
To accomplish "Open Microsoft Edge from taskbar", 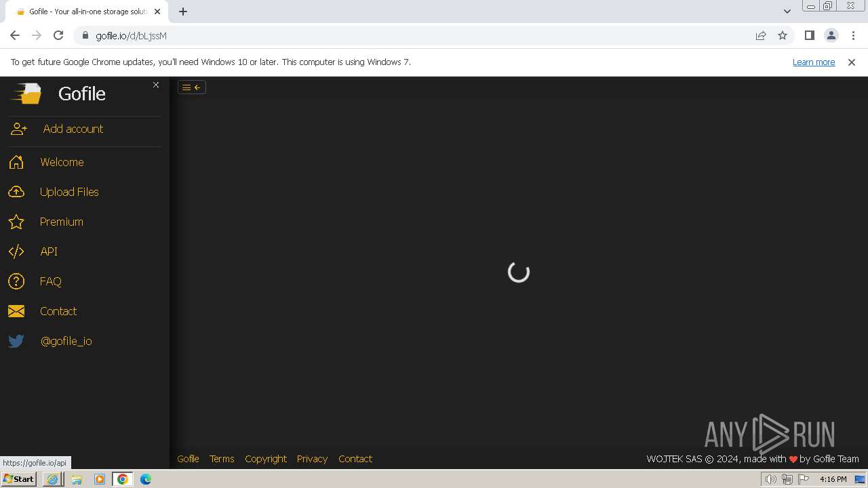I will pyautogui.click(x=146, y=479).
